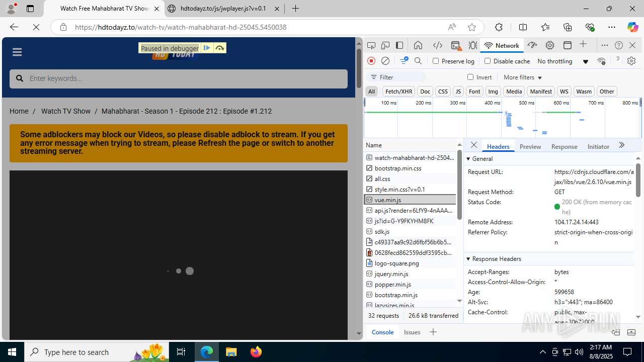
Task: Click the Enter keywords search field
Action: click(x=178, y=78)
